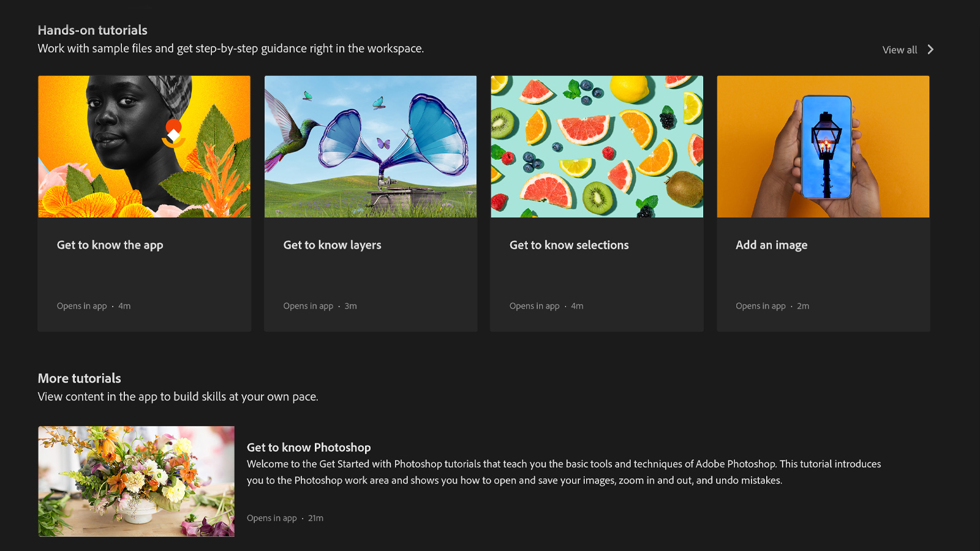
Task: Click the Hands-on tutorials heading
Action: coord(92,30)
